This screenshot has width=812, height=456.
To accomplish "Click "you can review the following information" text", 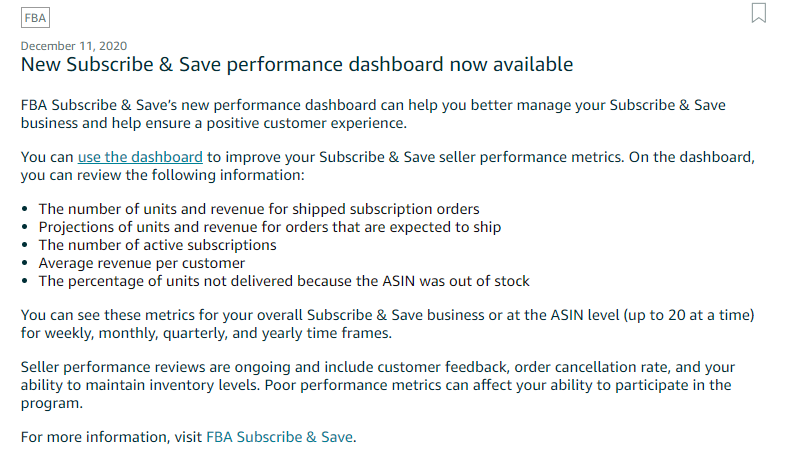I will click(163, 175).
